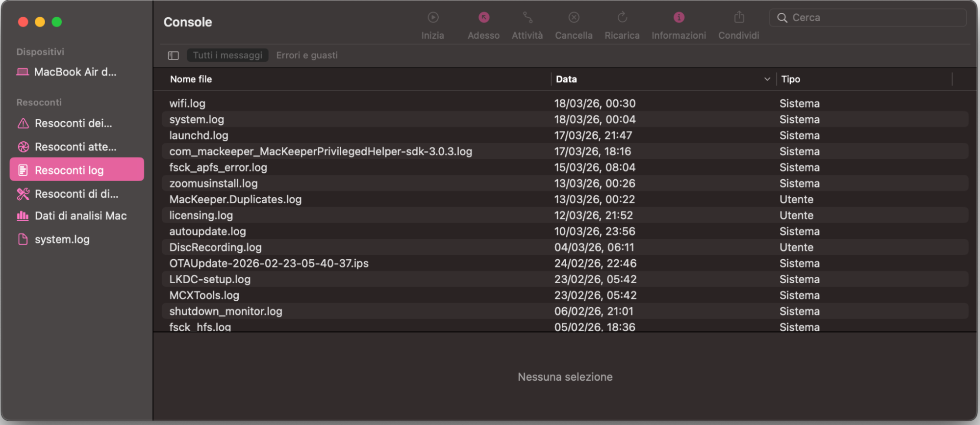The height and width of the screenshot is (425, 980).
Task: Click the Ricarica reload icon
Action: tap(622, 18)
